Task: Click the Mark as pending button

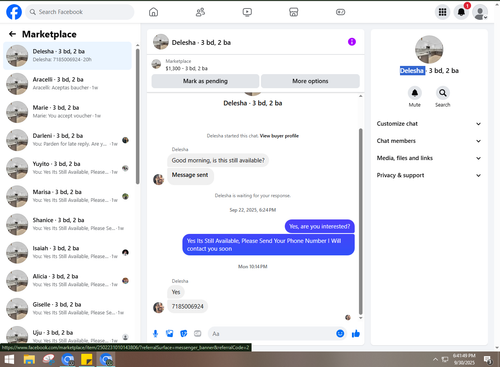Action: (x=205, y=81)
